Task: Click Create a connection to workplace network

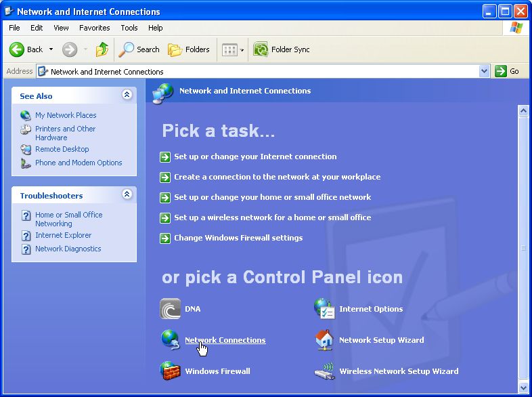Action: coord(278,177)
